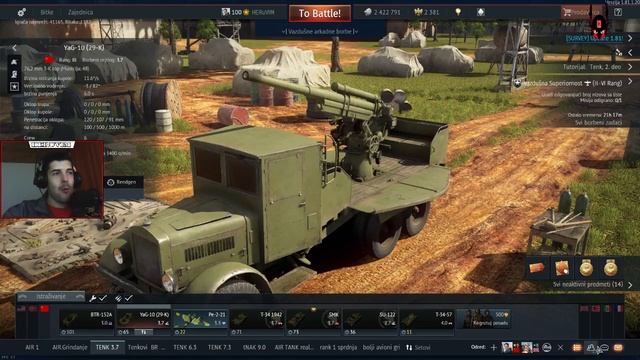This screenshot has height=360, width=640.
Task: Select the vehicle armor view icon
Action: [x=14, y=62]
